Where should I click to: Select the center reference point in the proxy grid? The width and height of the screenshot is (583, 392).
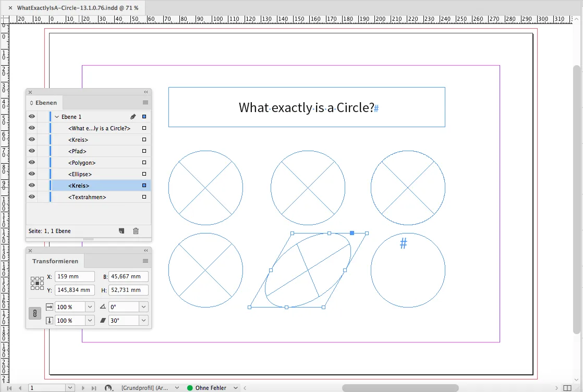point(37,283)
